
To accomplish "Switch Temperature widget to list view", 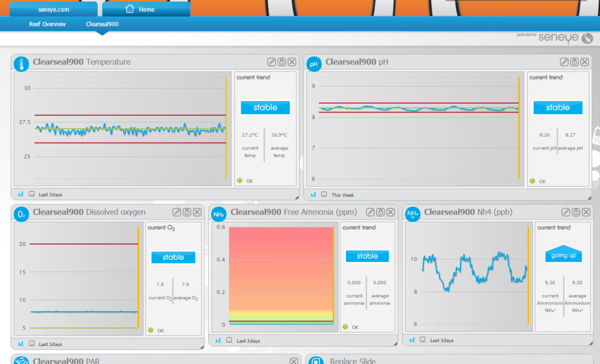I will (31, 194).
